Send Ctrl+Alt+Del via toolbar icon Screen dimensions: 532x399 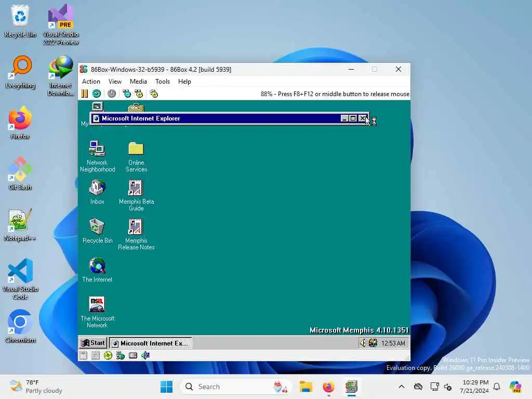(x=127, y=94)
